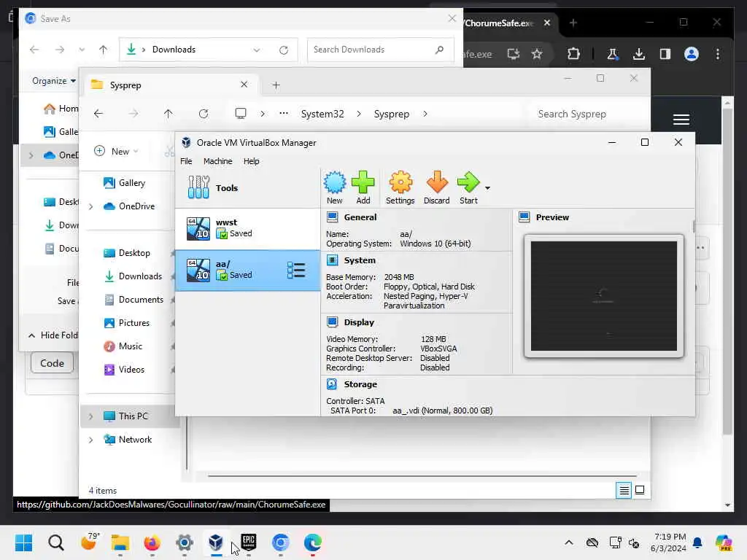Screen dimensions: 747x560
Task: Open Microsoft Edge from the taskbar
Action: (312, 542)
